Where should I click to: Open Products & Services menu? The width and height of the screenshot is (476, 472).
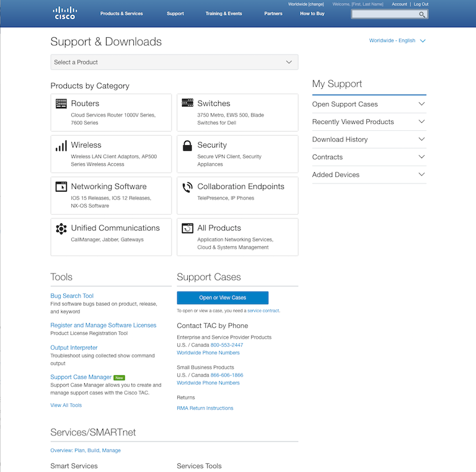point(121,14)
